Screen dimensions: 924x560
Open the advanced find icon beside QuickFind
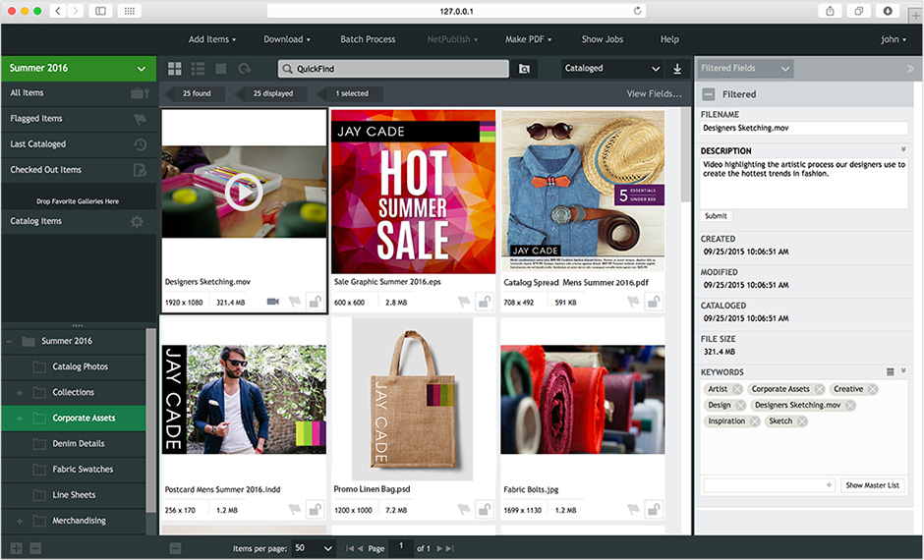tap(524, 69)
